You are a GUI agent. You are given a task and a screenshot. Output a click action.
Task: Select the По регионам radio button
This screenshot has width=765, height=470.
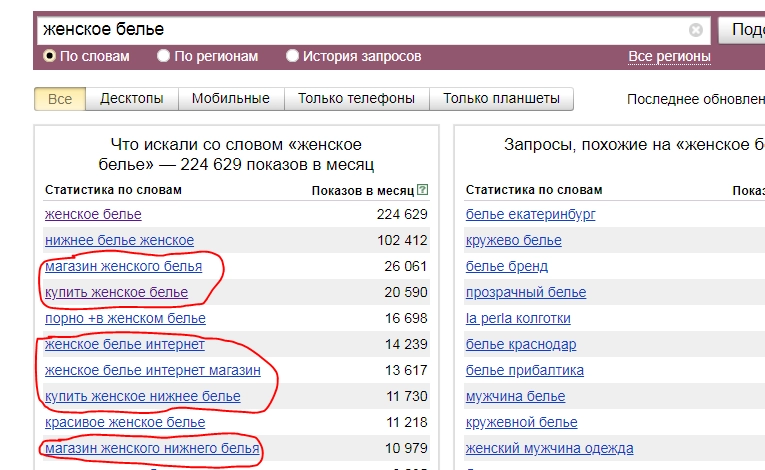[163, 56]
